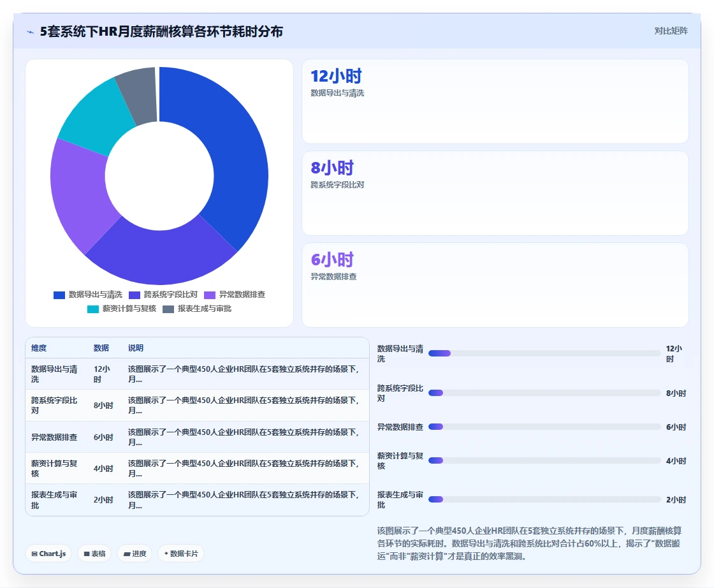This screenshot has height=588, width=714.
Task: Open the 8小时 data card
Action: tap(495, 193)
